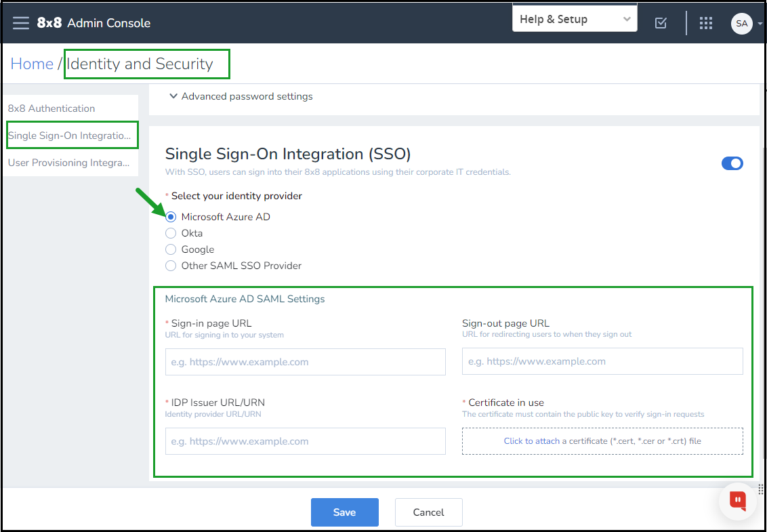Choose Other SAML SSO Provider option
The image size is (767, 532).
(171, 266)
